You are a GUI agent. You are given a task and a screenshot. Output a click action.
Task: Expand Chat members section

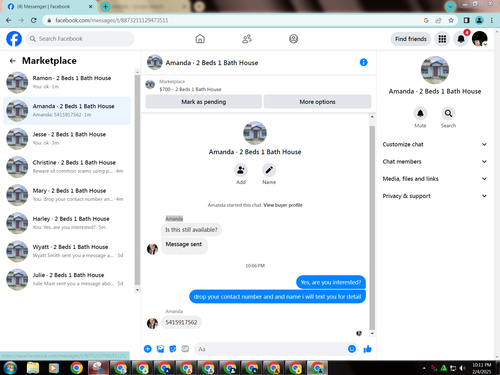(435, 162)
